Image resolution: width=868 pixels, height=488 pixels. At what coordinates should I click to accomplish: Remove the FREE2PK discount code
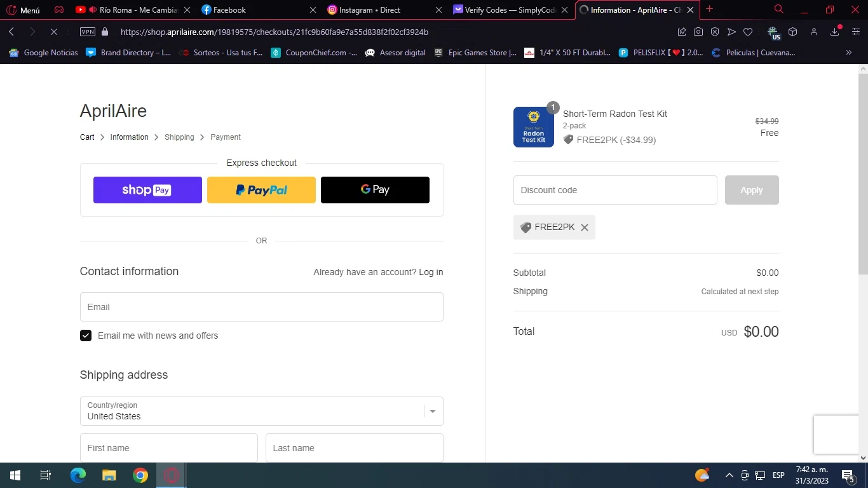(585, 227)
